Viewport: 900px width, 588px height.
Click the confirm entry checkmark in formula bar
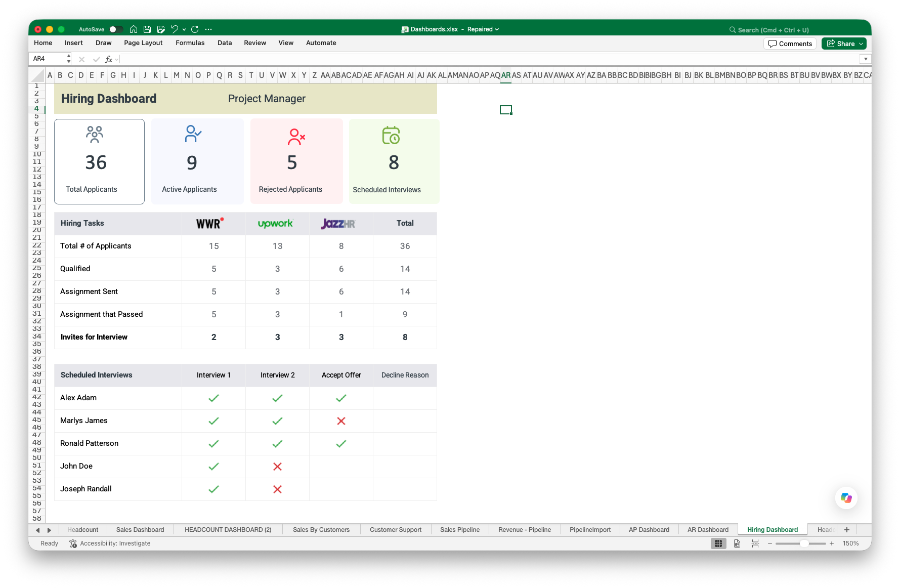(96, 59)
